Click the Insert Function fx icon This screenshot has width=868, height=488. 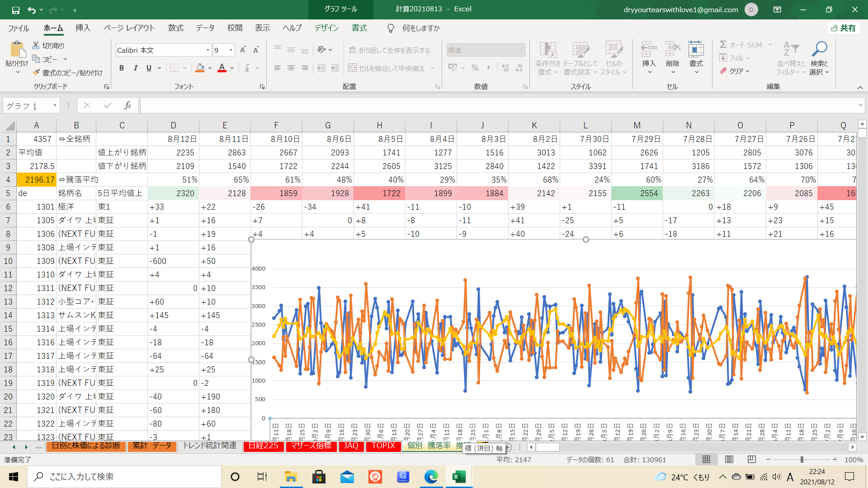coord(127,105)
